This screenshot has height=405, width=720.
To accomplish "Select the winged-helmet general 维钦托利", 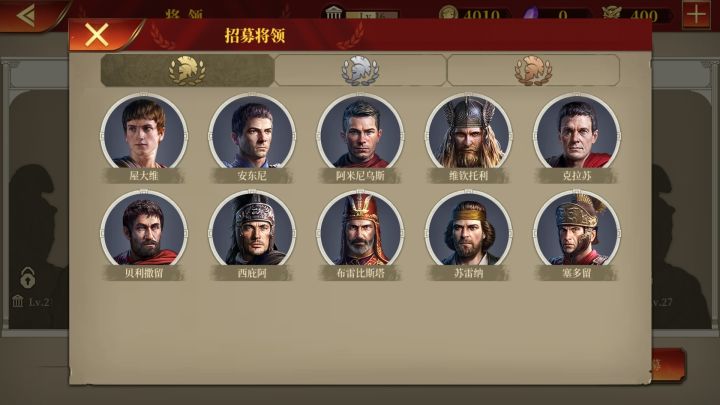I will click(468, 132).
